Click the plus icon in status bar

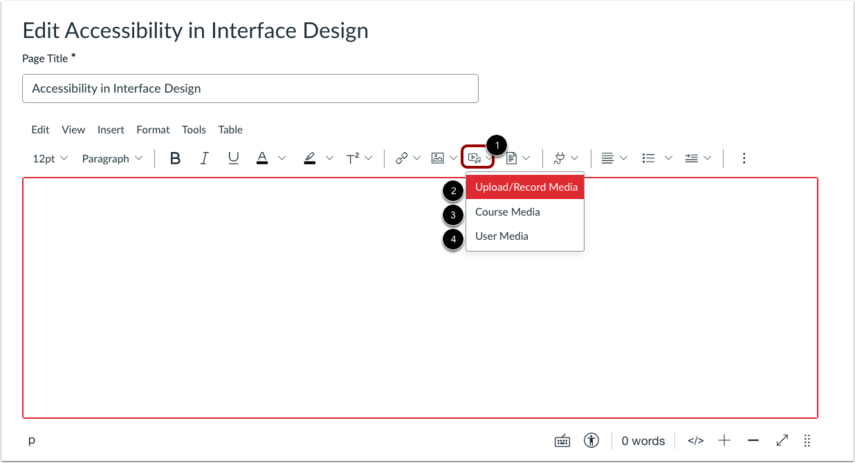tap(724, 440)
